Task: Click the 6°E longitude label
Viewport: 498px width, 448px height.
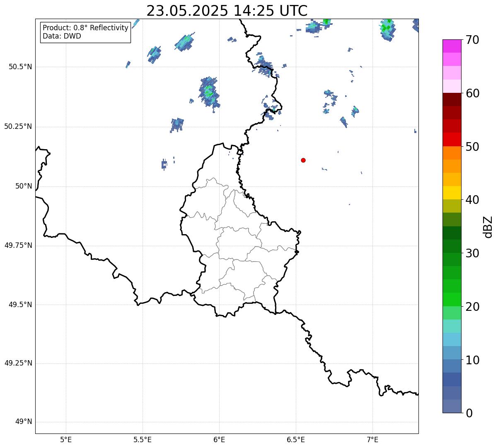Action: point(219,440)
